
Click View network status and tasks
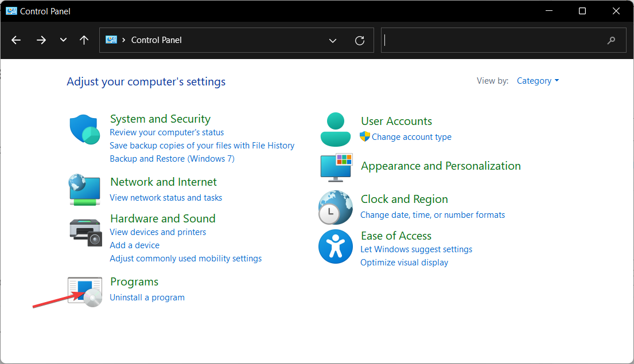166,198
